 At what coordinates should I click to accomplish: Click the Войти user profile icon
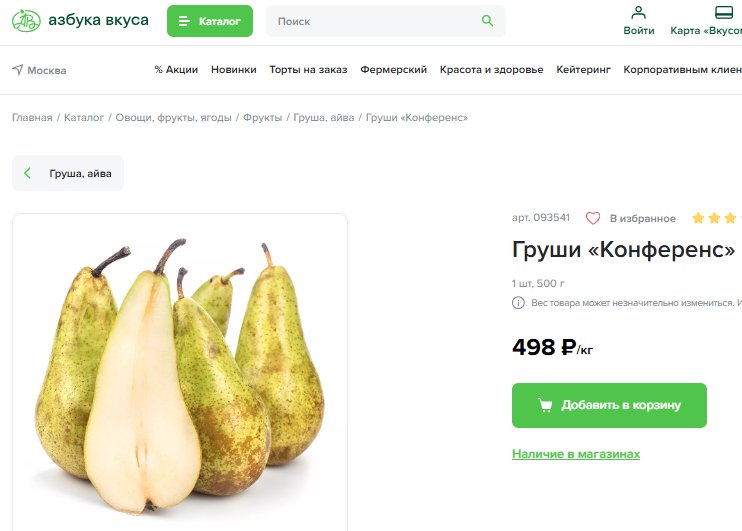638,13
